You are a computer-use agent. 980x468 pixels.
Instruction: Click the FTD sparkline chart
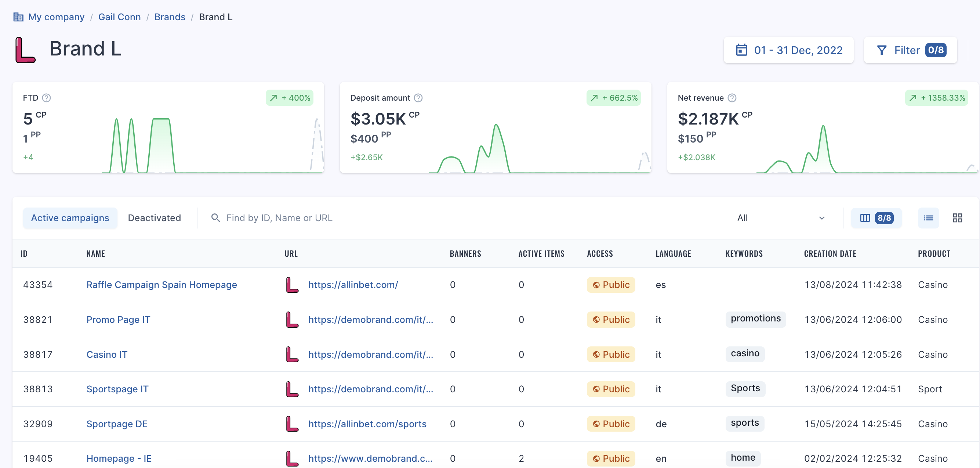[212, 145]
